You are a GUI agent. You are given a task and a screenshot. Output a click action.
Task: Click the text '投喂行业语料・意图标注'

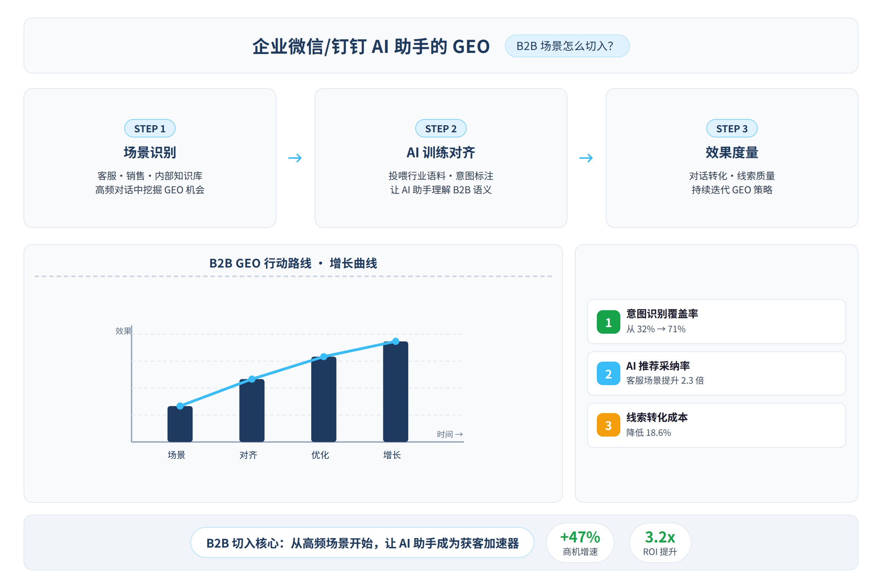[x=441, y=176]
